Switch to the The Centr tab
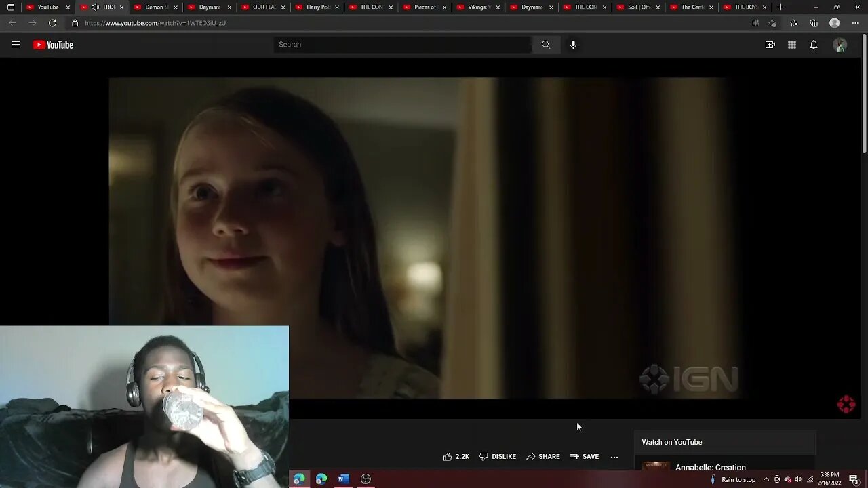This screenshot has height=488, width=868. pyautogui.click(x=692, y=7)
